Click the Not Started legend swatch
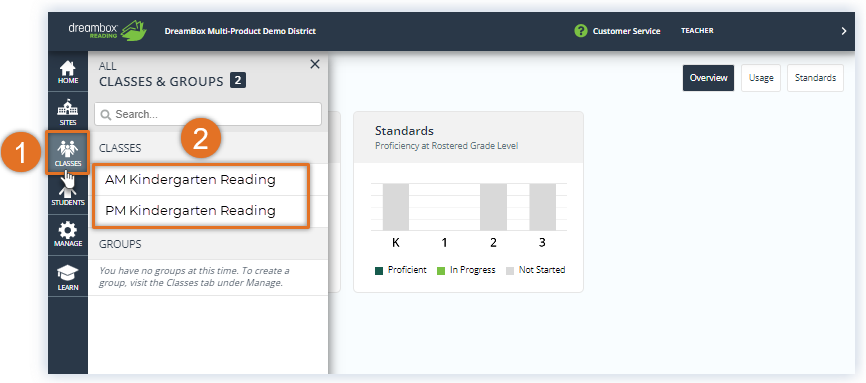 point(510,271)
